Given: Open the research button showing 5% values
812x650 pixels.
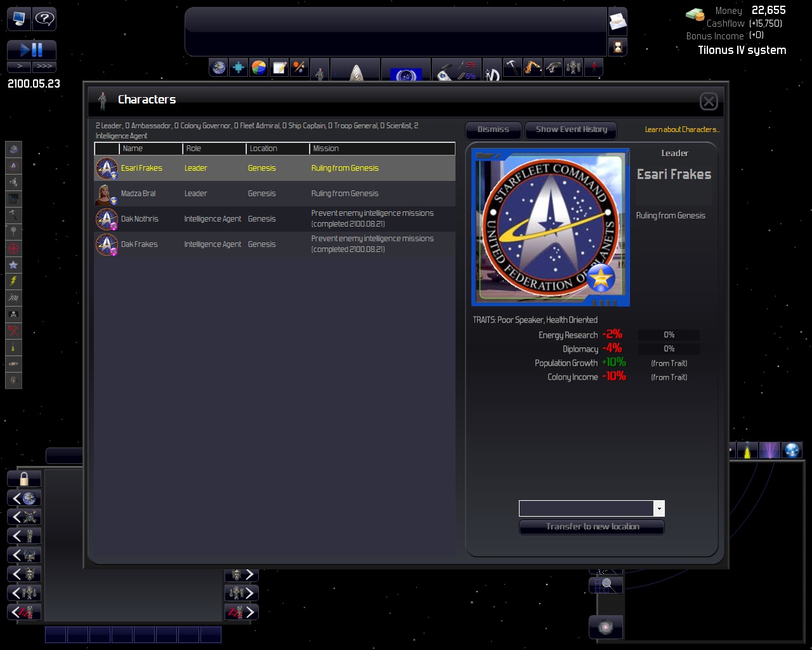Looking at the screenshot, I should coord(457,70).
